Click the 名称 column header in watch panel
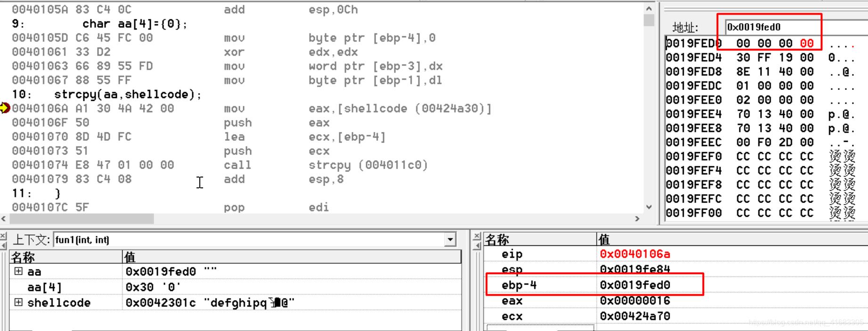868x331 pixels. (540, 239)
